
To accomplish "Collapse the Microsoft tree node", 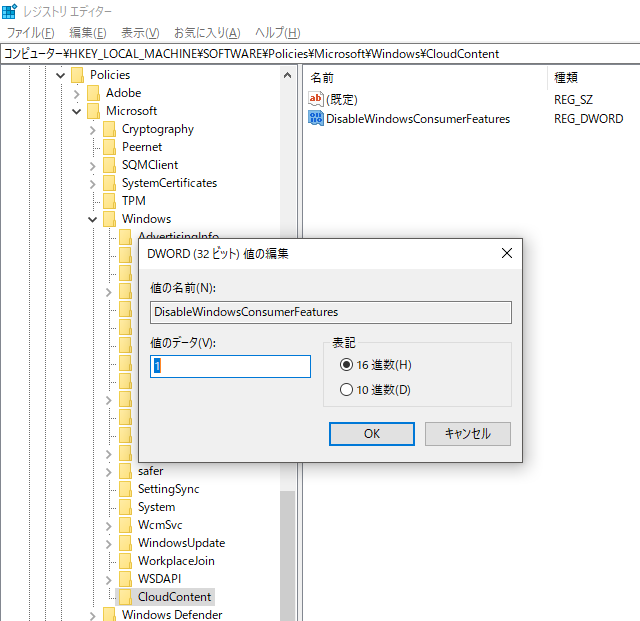I will pyautogui.click(x=76, y=111).
